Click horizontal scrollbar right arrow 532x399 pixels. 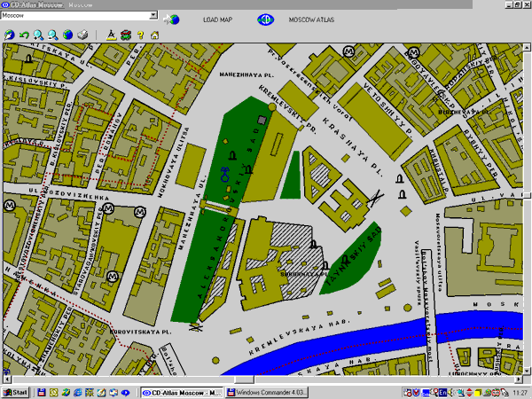click(x=519, y=379)
